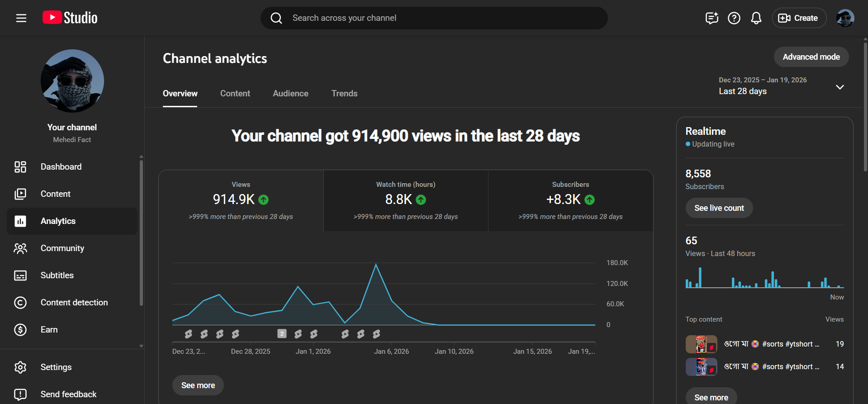Click the See live count button
The width and height of the screenshot is (868, 404).
(719, 208)
